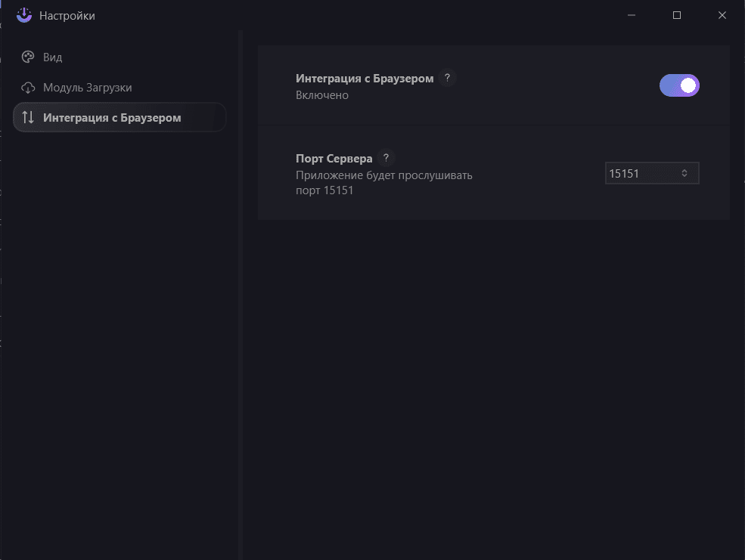This screenshot has width=745, height=560.
Task: Click the up-down arrows icon in sidebar
Action: click(x=28, y=117)
